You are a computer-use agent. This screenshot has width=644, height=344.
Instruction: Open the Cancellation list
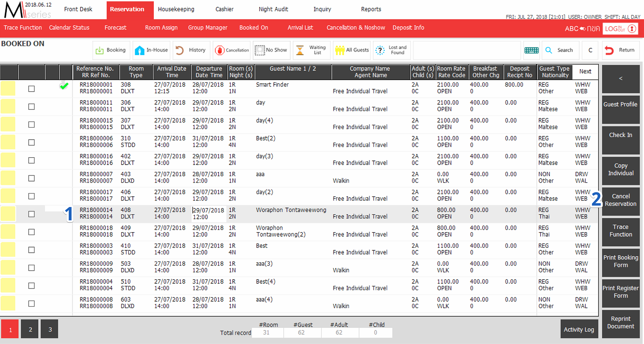pos(231,50)
